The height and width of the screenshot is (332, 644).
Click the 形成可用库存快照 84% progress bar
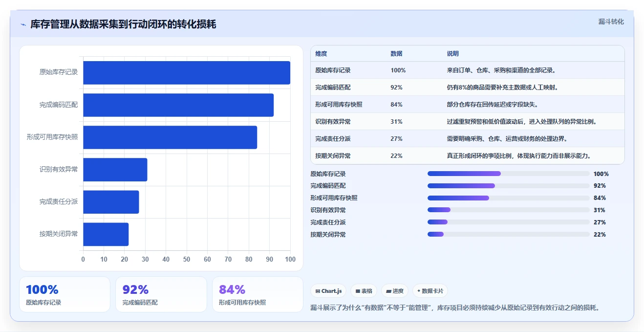click(509, 198)
